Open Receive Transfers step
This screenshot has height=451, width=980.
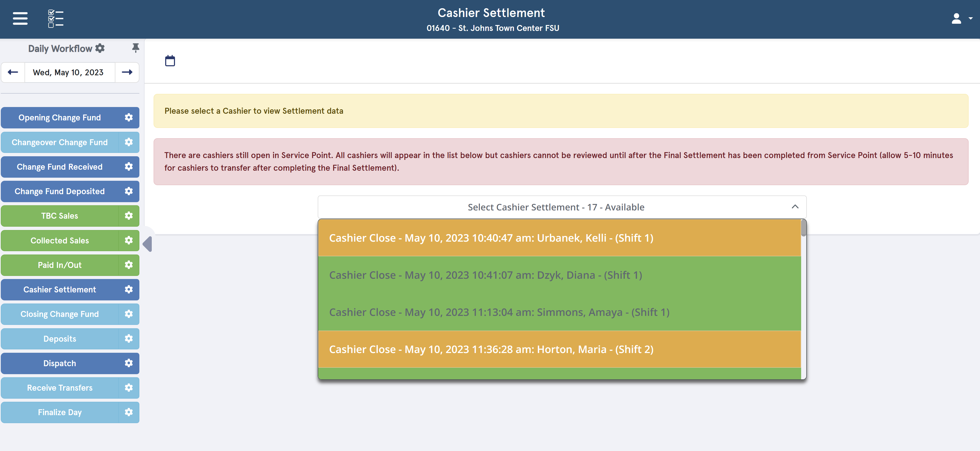click(x=60, y=388)
